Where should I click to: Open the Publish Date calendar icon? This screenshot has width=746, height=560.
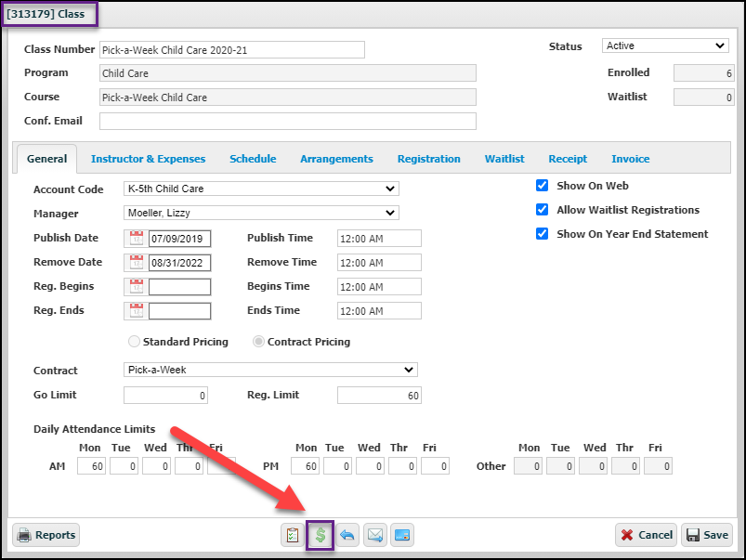(x=136, y=239)
